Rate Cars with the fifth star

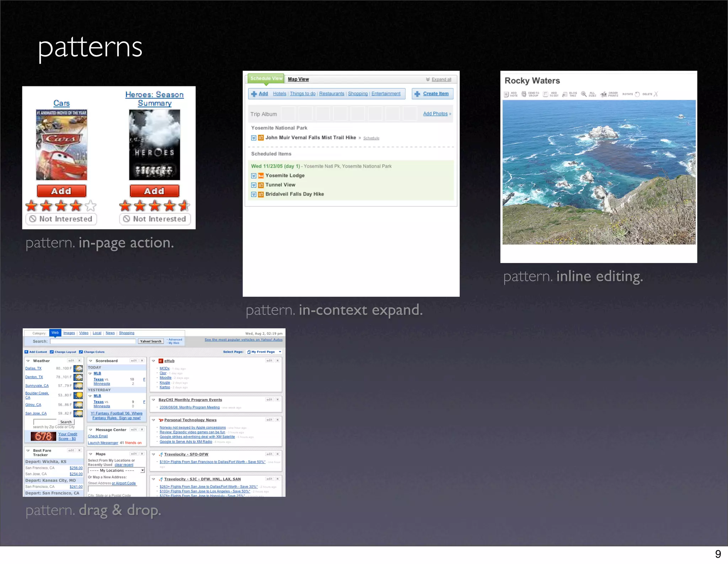point(91,205)
